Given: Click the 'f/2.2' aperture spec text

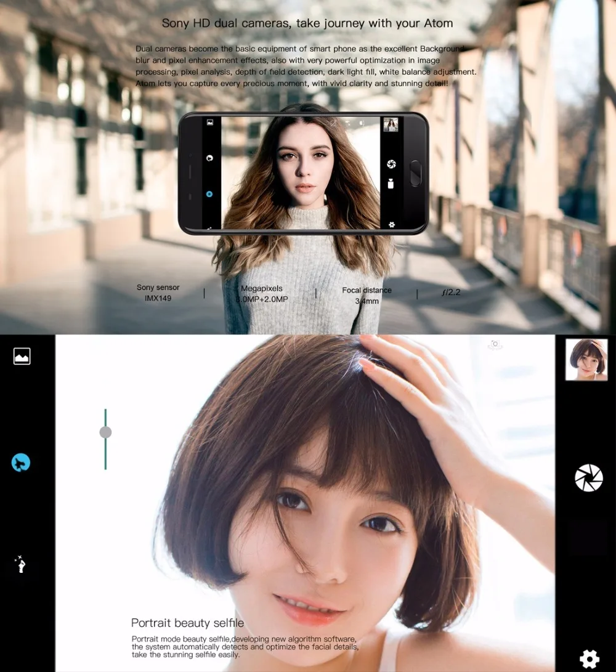Looking at the screenshot, I should [451, 293].
